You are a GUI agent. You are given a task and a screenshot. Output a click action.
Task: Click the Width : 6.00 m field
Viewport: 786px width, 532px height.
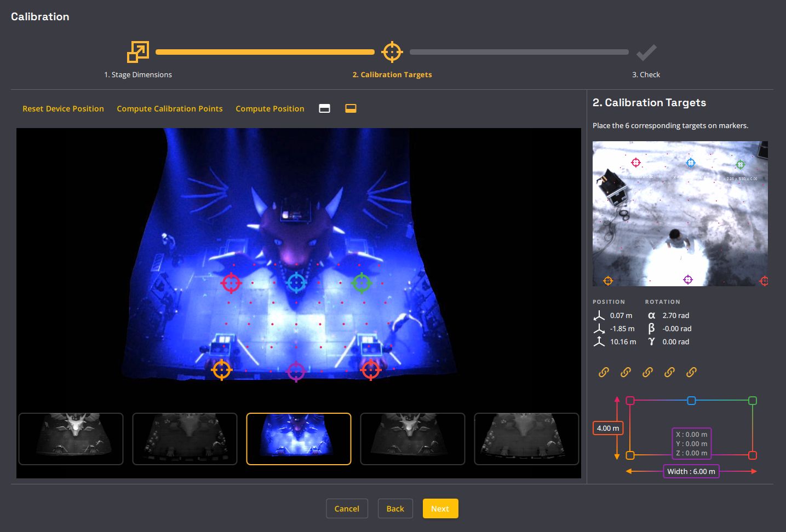coord(691,471)
